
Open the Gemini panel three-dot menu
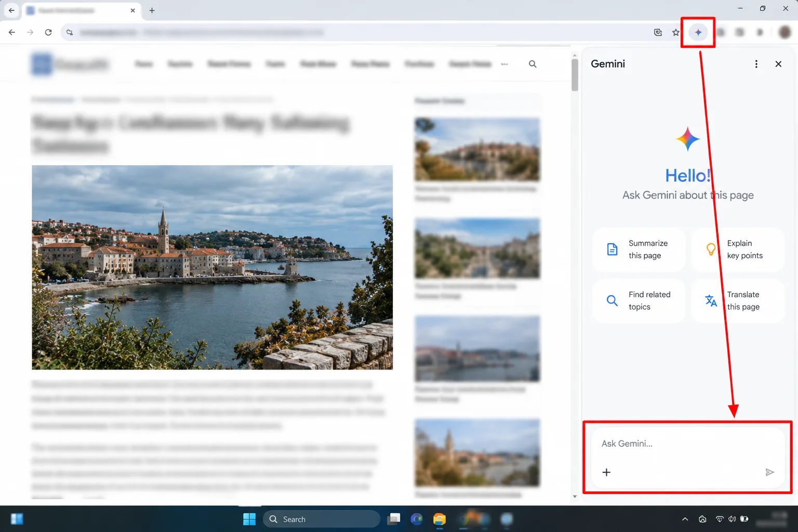pos(756,64)
